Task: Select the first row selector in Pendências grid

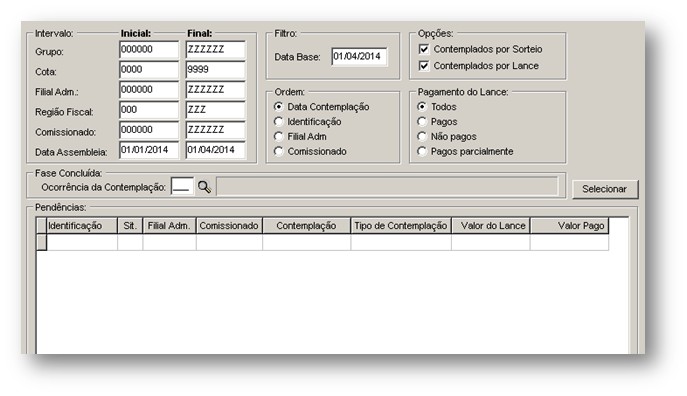Action: 41,242
